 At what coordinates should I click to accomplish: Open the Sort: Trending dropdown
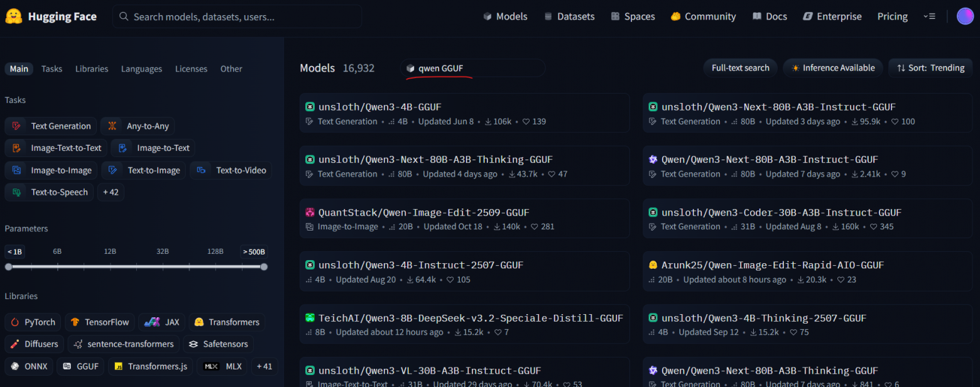930,68
